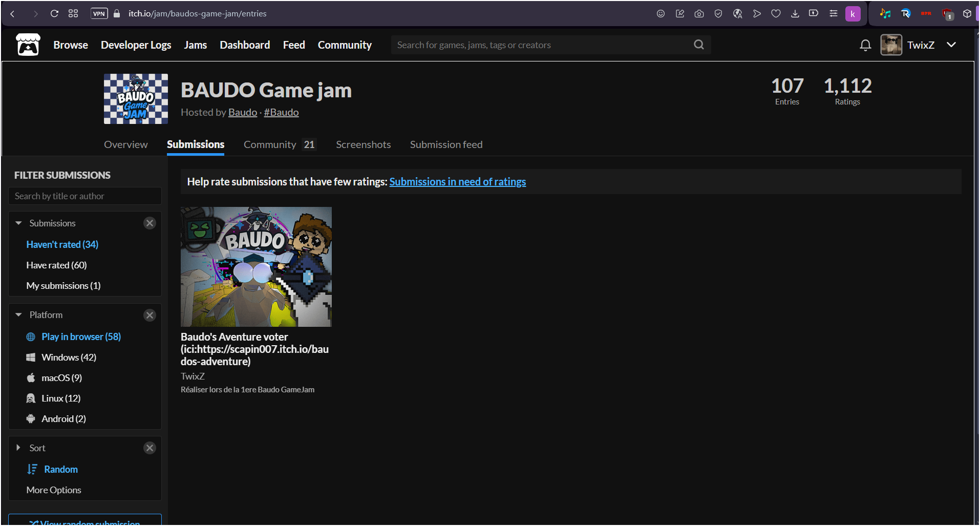Expand the TwixZ account dropdown arrow
This screenshot has width=980, height=526.
pyautogui.click(x=951, y=45)
